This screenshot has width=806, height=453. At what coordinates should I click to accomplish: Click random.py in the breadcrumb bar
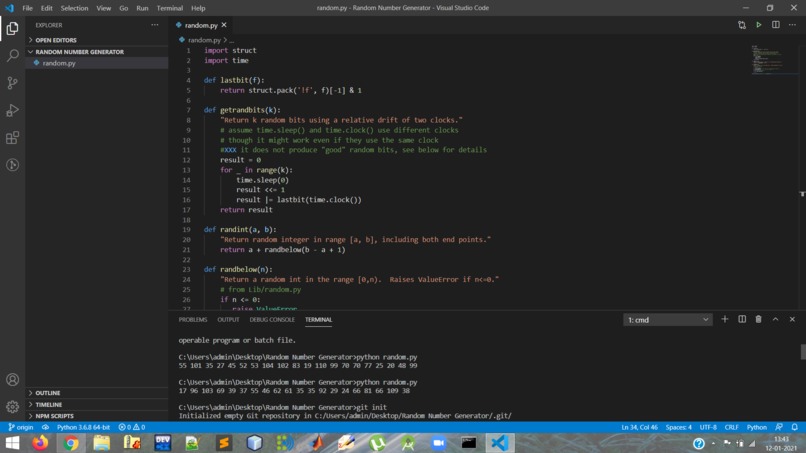click(204, 40)
